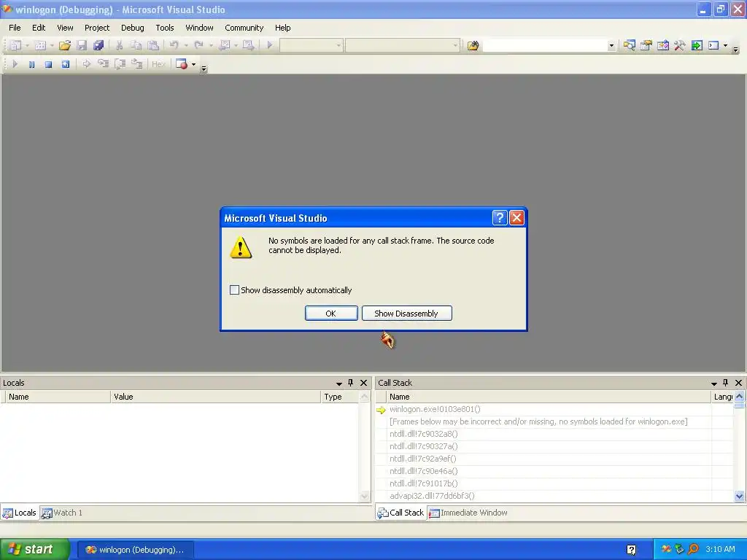Open the Toolbox hammer-and-wrench icon

click(x=680, y=46)
